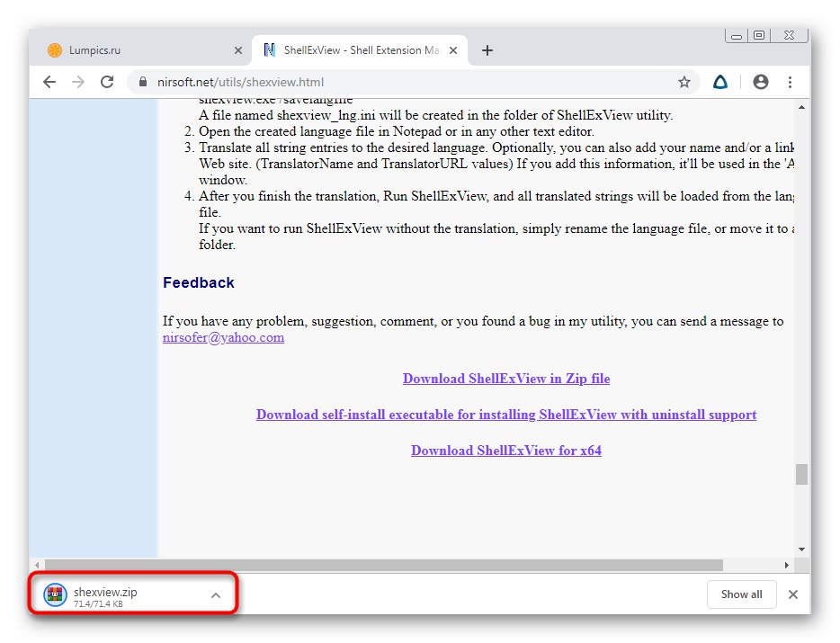
Task: Download ShellExView for x64
Action: (506, 451)
